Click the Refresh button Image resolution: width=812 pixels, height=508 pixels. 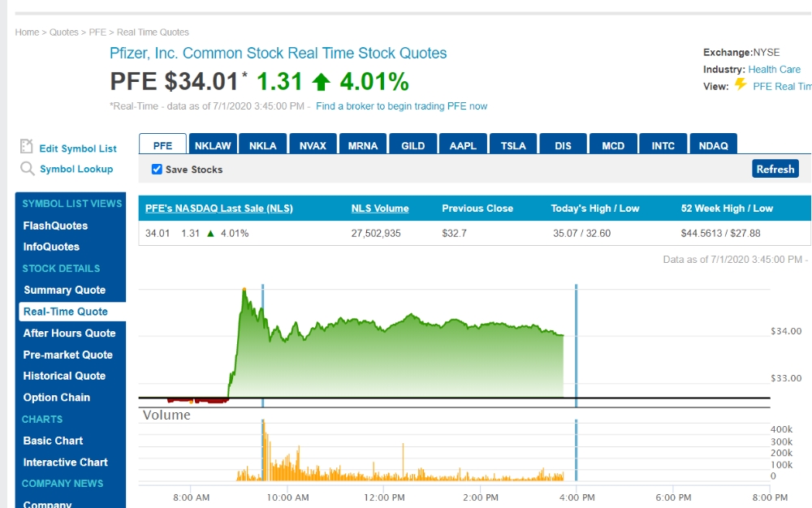click(x=775, y=169)
